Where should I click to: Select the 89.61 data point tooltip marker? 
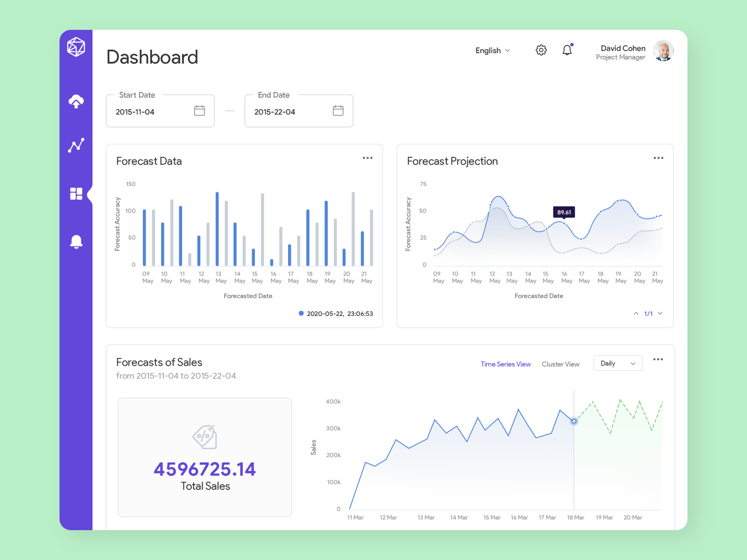(x=564, y=212)
